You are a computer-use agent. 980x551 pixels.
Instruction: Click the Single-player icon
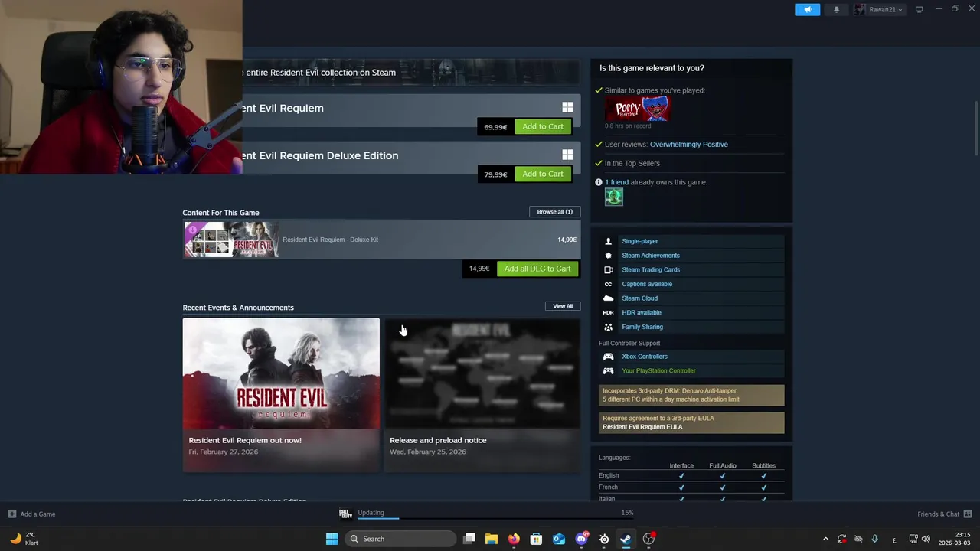608,241
